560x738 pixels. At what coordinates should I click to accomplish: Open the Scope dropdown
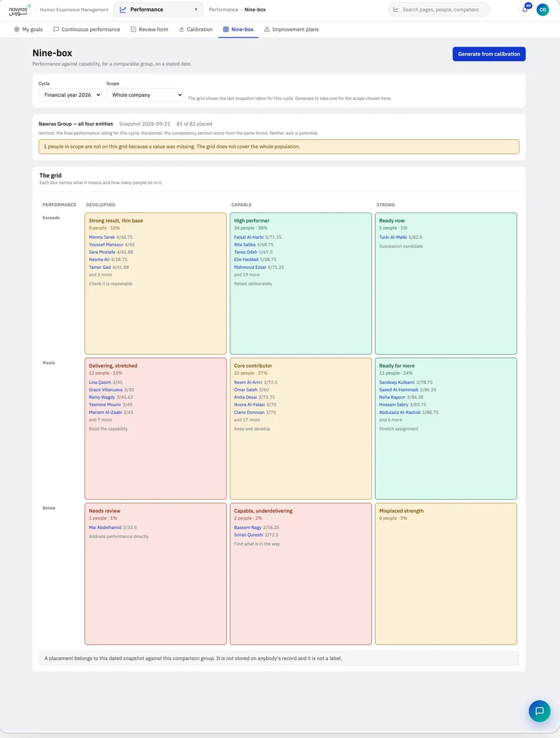(x=145, y=95)
